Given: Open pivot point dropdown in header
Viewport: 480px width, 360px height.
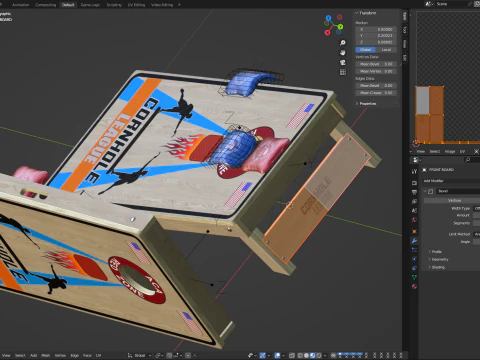Looking at the screenshot, I should pos(159,355).
